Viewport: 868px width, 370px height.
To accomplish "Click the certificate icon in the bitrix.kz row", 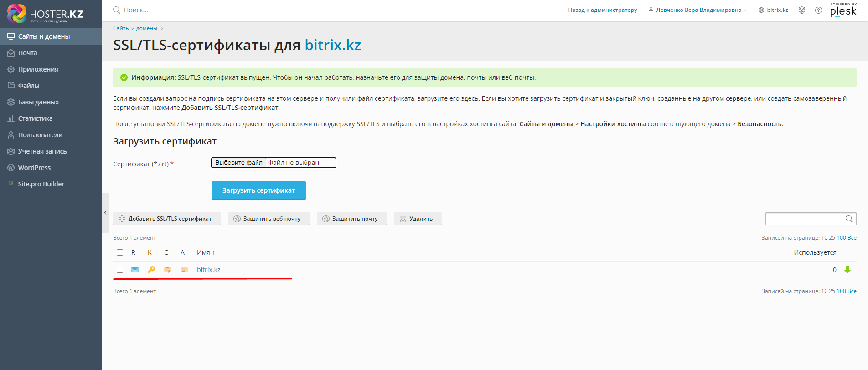I will click(x=168, y=270).
